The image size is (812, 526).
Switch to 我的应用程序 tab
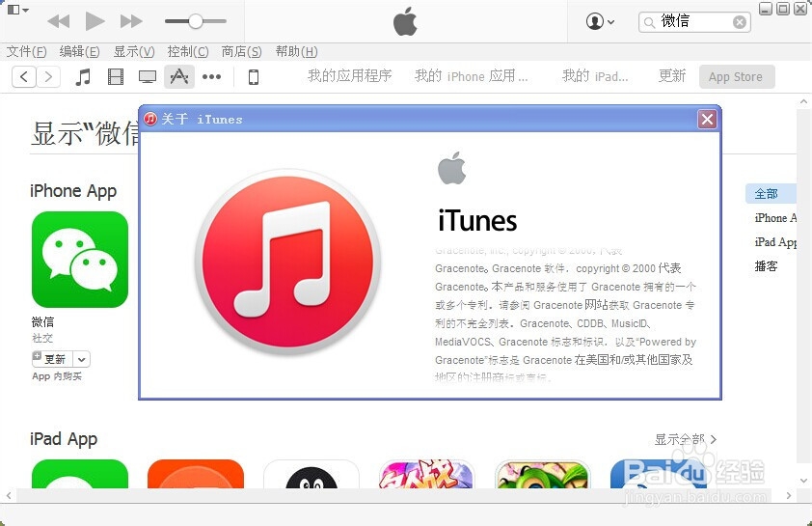349,76
